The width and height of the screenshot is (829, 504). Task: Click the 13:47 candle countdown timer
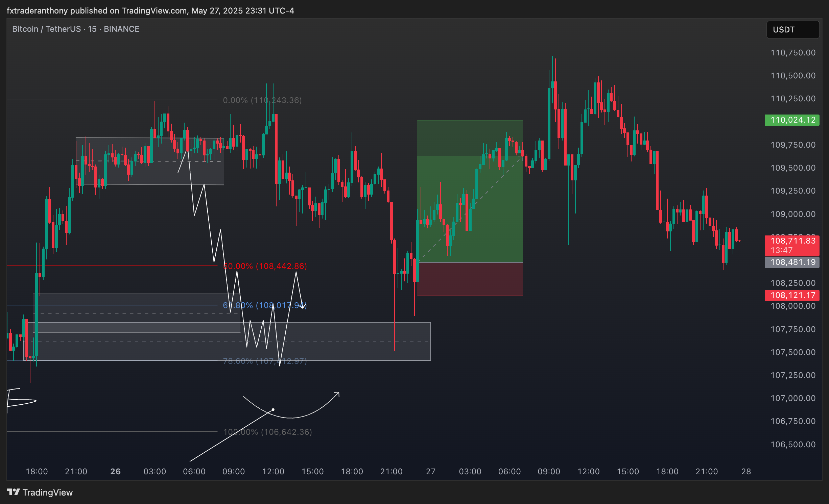782,250
